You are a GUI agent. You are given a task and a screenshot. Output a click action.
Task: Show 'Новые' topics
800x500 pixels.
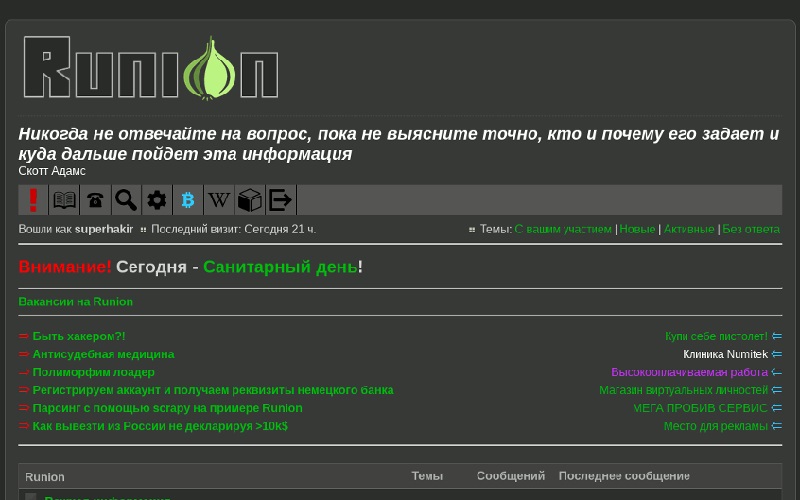tap(637, 229)
